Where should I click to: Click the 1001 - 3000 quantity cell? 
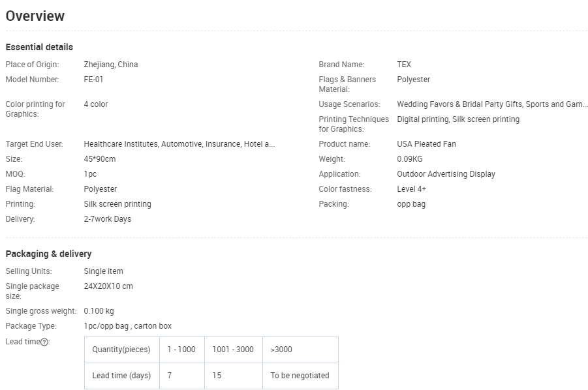click(x=233, y=350)
